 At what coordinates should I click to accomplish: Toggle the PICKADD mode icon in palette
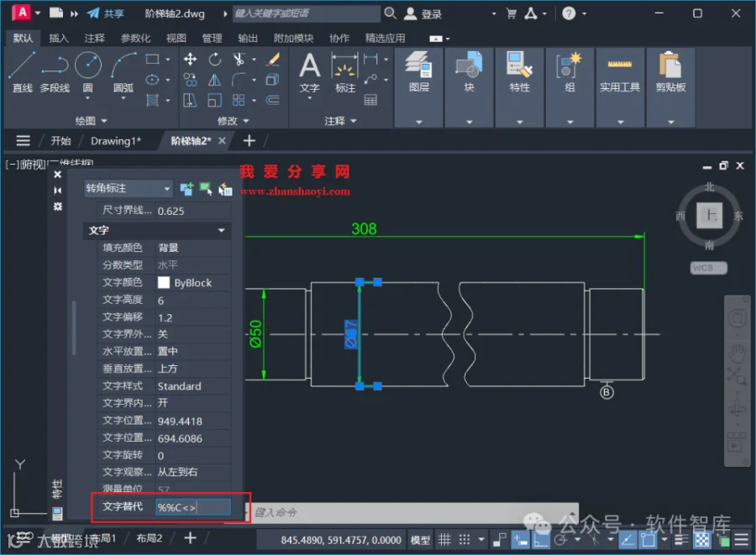click(x=186, y=189)
